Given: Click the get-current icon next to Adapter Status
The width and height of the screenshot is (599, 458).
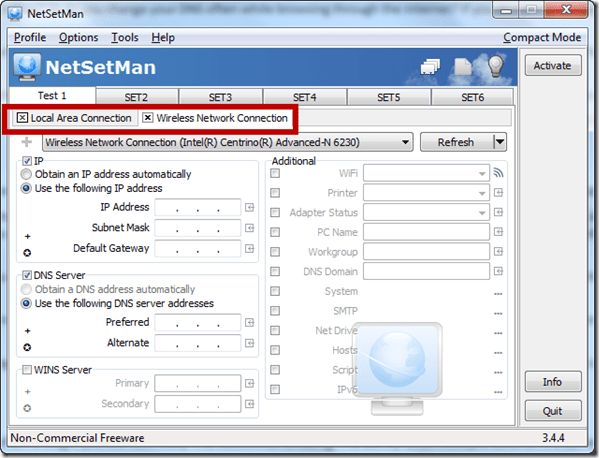Looking at the screenshot, I should click(x=498, y=212).
